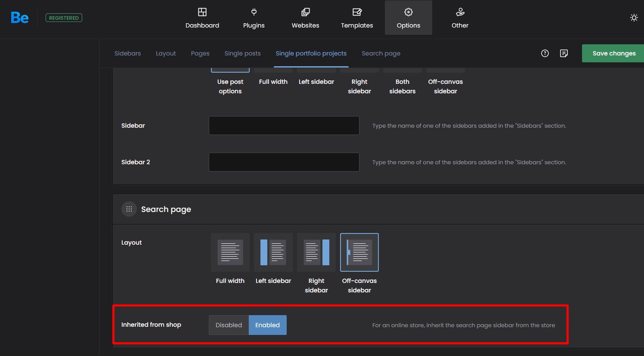Click the REGISTERED badge
The image size is (644, 356).
pos(64,18)
